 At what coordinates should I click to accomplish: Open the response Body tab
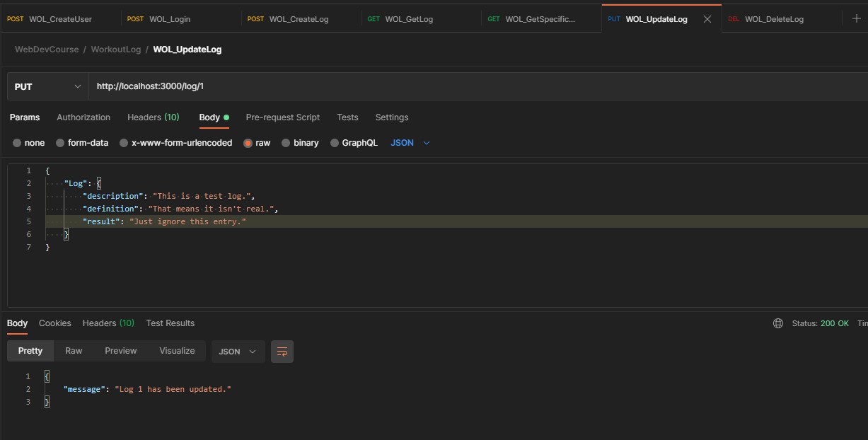coord(17,323)
